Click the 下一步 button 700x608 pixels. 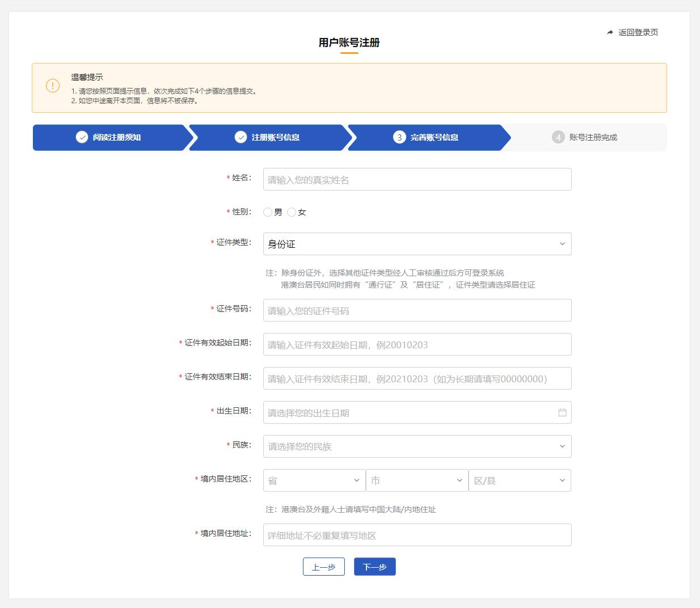(x=374, y=567)
